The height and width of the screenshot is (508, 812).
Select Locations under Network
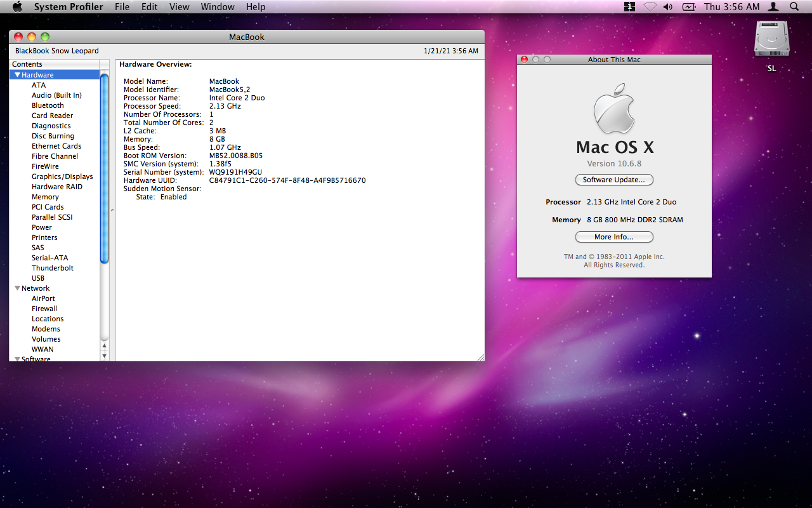click(x=48, y=319)
